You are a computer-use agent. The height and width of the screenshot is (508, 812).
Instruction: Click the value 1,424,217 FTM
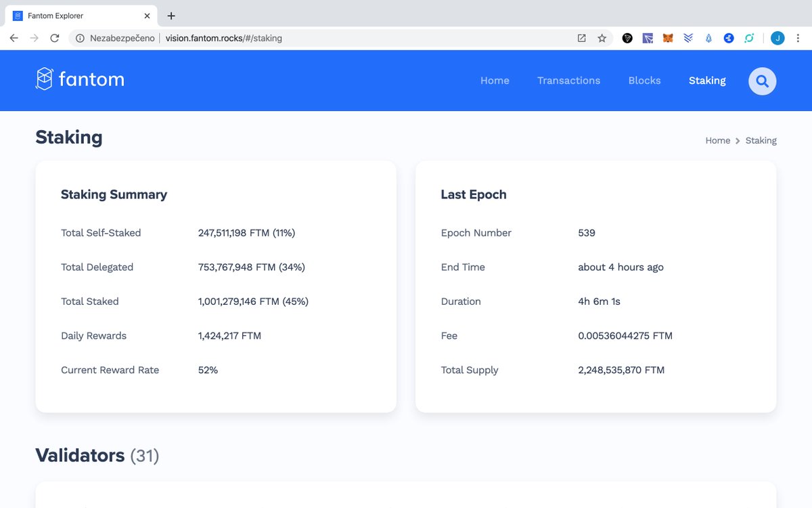[x=229, y=336]
